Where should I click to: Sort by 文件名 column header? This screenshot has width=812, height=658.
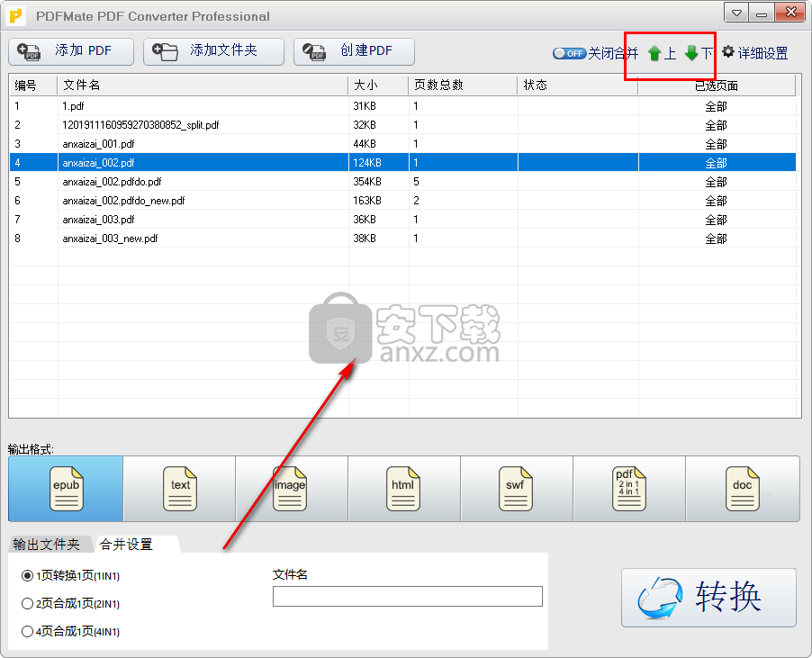(203, 85)
